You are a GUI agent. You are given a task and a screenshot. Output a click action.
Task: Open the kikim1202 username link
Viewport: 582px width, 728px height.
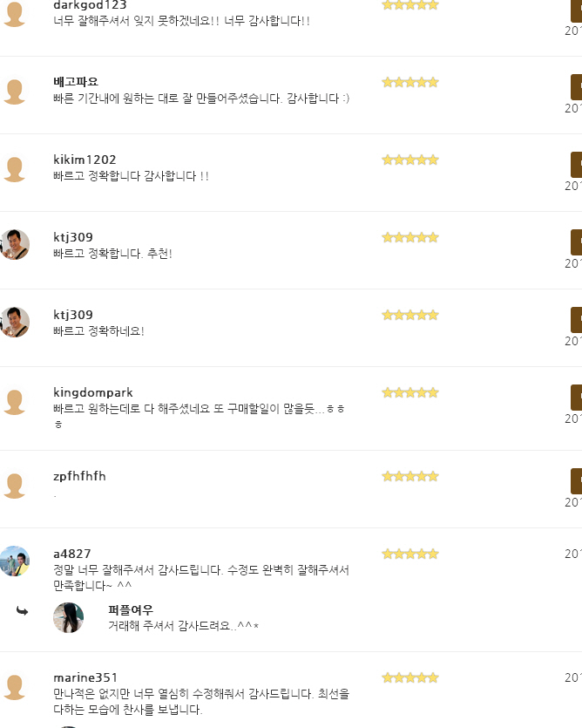point(85,160)
